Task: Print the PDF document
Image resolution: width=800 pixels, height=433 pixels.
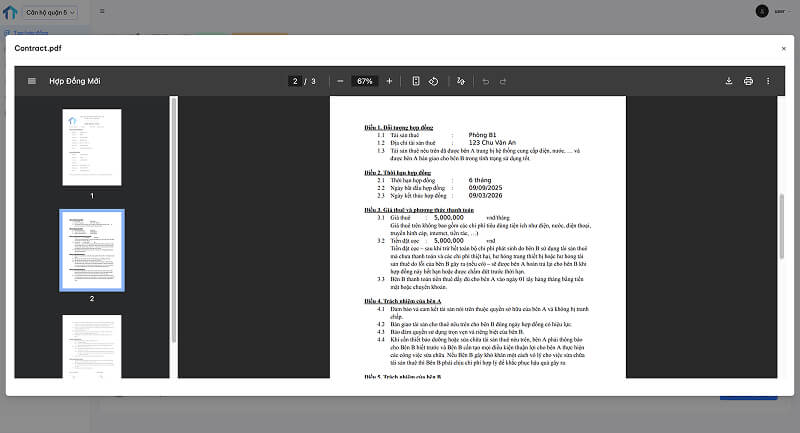Action: [748, 81]
